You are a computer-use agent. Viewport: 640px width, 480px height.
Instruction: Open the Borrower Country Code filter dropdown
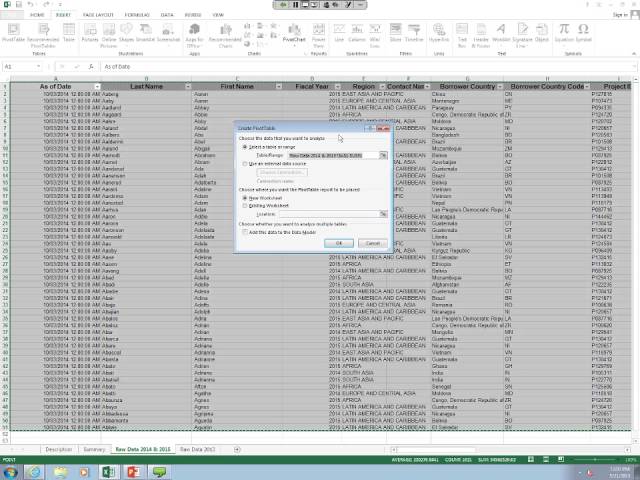(587, 87)
